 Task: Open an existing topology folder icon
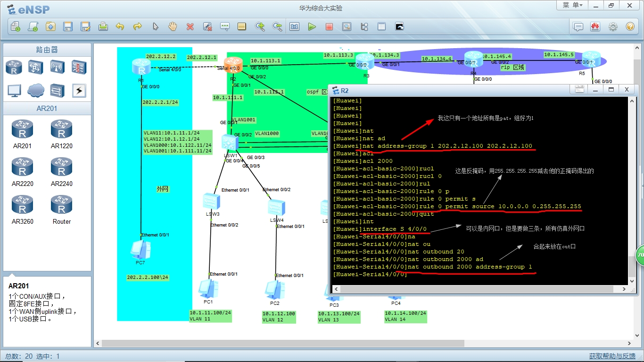pyautogui.click(x=50, y=26)
